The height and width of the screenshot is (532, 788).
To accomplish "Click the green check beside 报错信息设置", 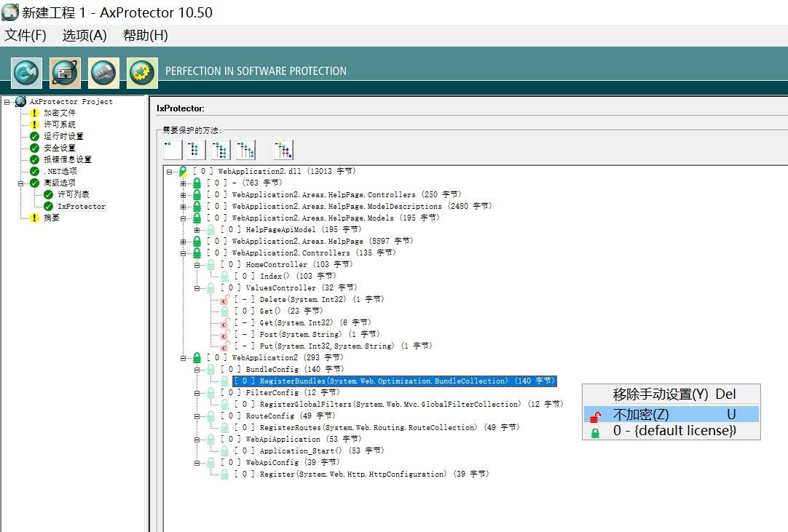I will [x=34, y=159].
